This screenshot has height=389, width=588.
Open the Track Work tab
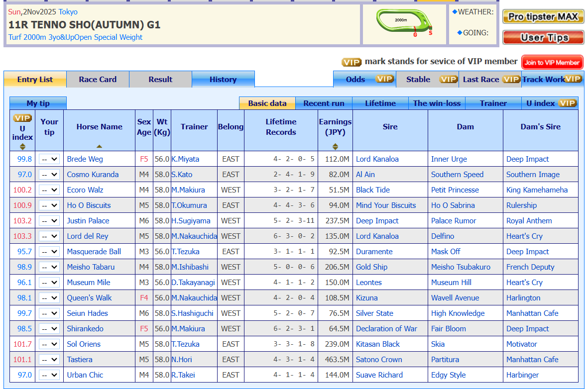point(552,80)
